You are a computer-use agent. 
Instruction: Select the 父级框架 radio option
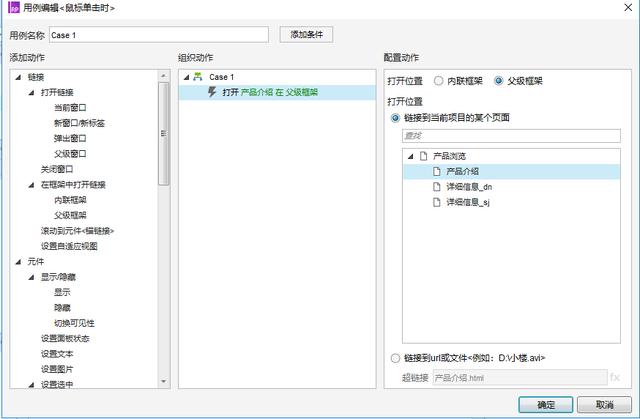[498, 81]
